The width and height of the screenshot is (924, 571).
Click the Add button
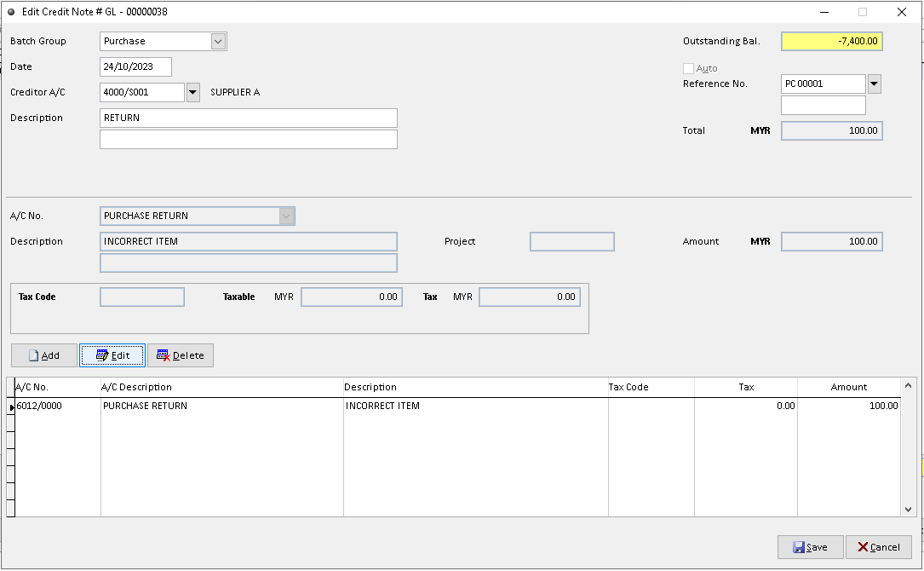pyautogui.click(x=44, y=355)
